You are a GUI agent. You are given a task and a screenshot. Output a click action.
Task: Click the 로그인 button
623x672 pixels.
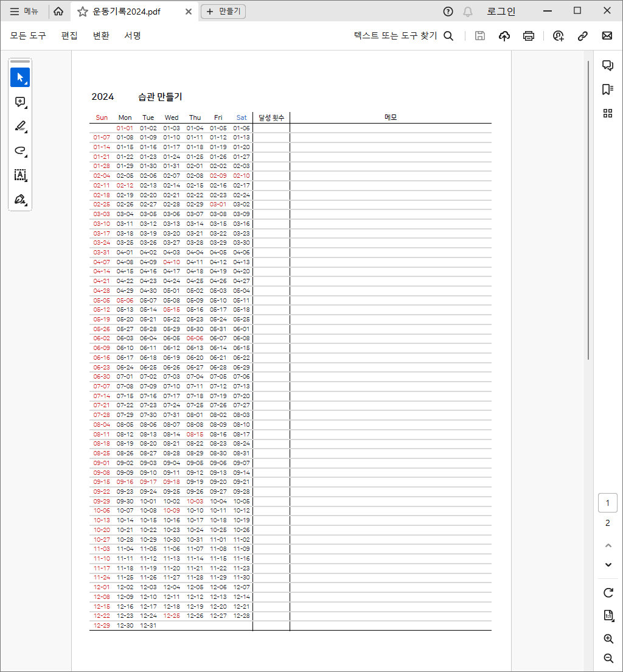pos(501,12)
